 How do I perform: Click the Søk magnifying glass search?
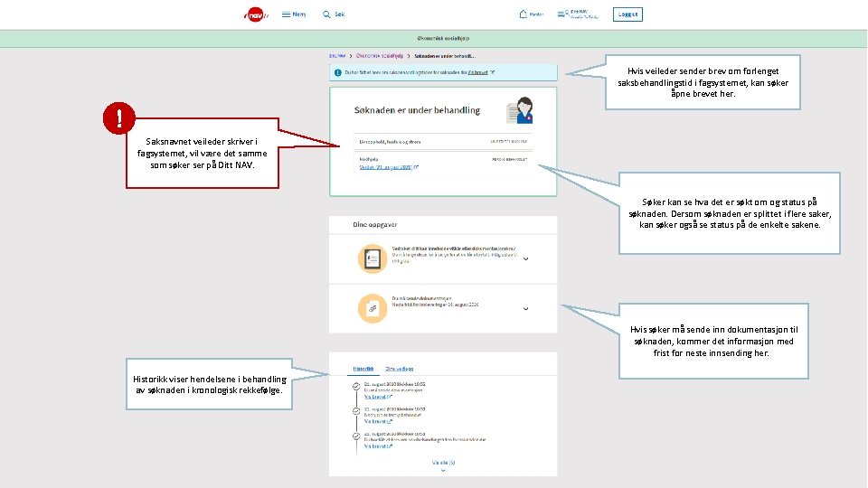[334, 14]
